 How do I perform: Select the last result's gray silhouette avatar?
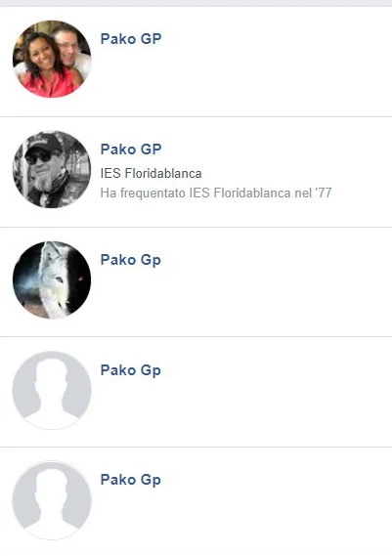52,500
